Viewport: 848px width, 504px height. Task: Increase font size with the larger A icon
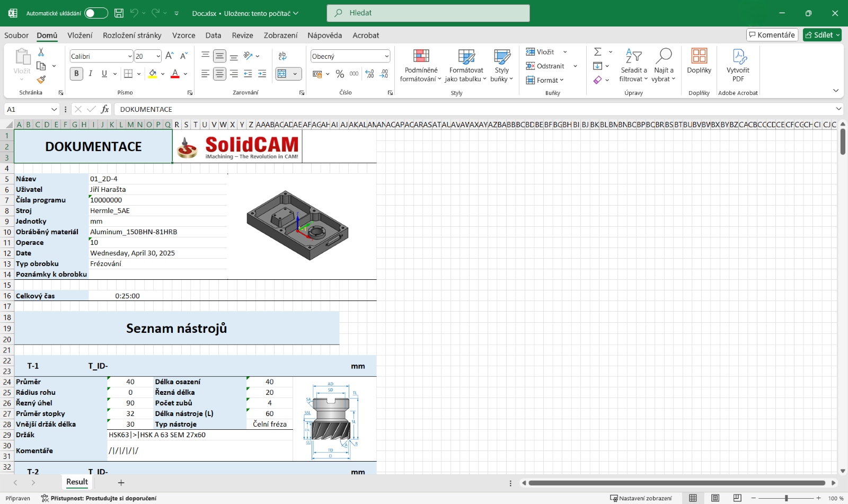[170, 56]
